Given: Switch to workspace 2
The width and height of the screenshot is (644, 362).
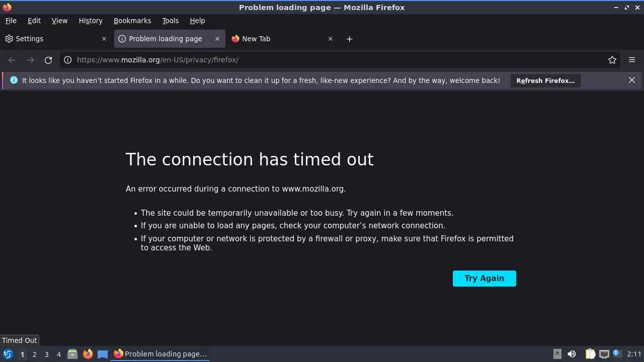Looking at the screenshot, I should pos(34,354).
